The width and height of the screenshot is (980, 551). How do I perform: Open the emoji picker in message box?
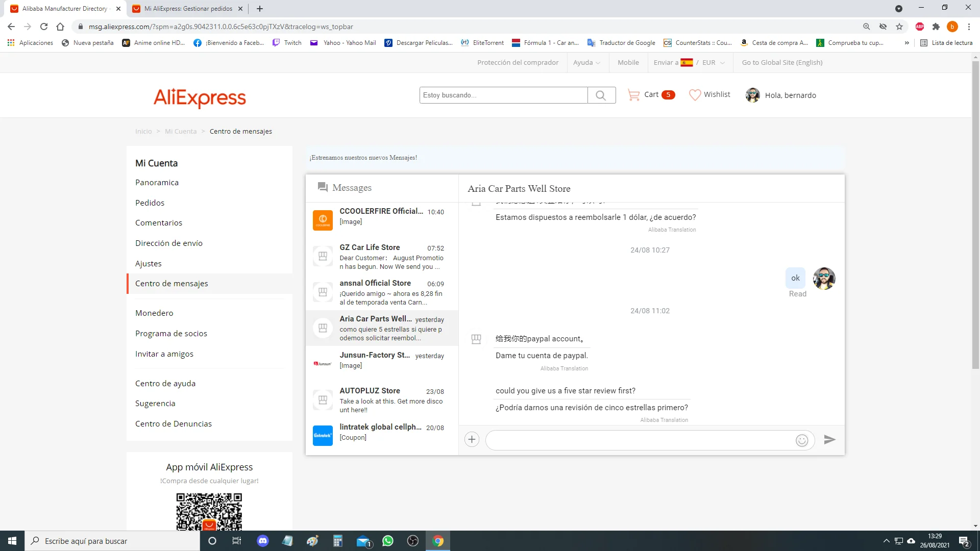(x=802, y=440)
